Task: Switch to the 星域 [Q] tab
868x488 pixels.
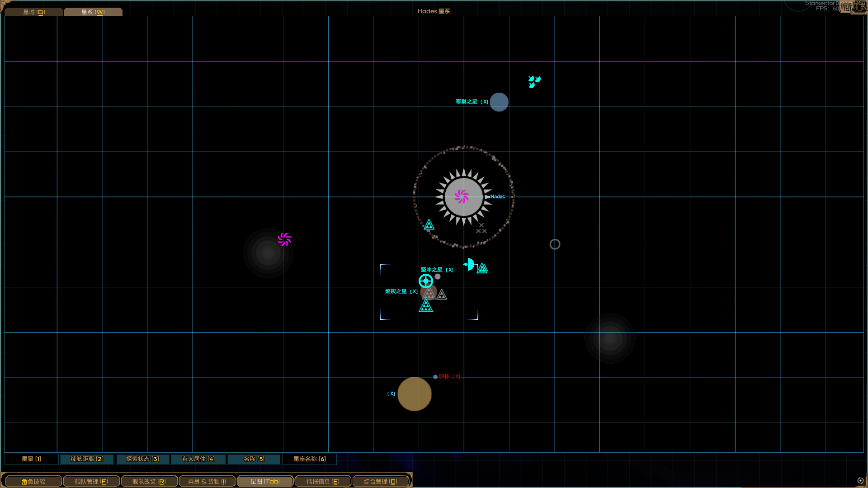Action: pos(34,12)
